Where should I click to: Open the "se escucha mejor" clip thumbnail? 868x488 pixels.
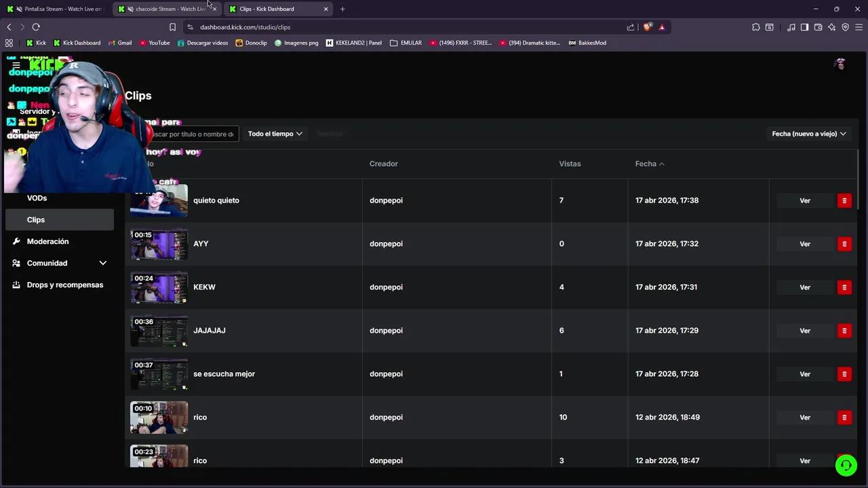pyautogui.click(x=159, y=374)
